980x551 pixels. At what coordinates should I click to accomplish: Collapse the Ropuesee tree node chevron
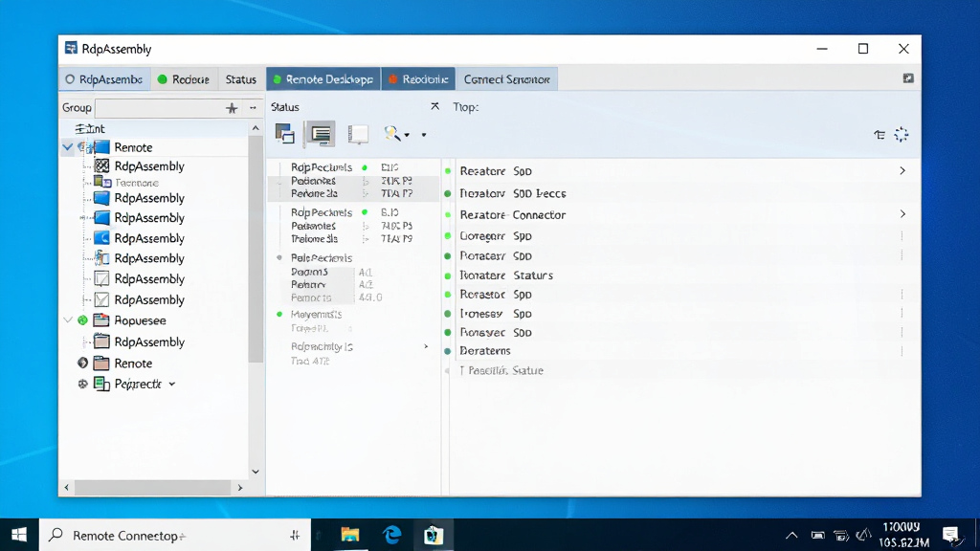[x=68, y=320]
